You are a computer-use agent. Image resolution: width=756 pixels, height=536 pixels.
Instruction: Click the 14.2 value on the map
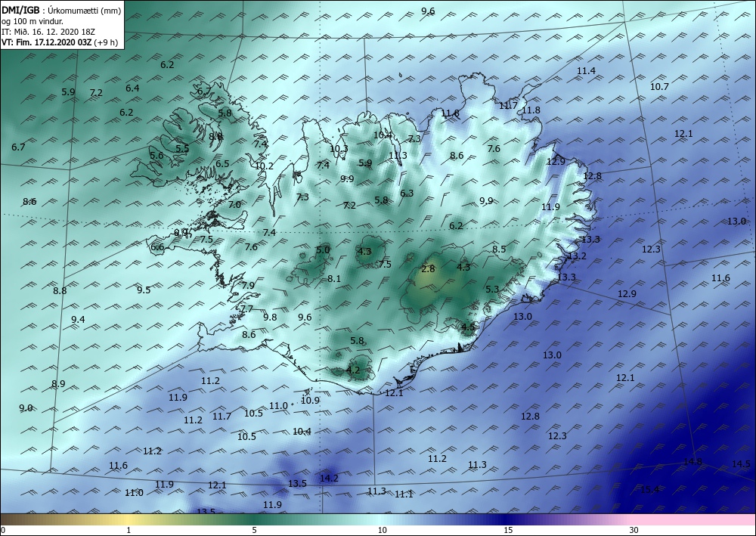click(x=329, y=478)
